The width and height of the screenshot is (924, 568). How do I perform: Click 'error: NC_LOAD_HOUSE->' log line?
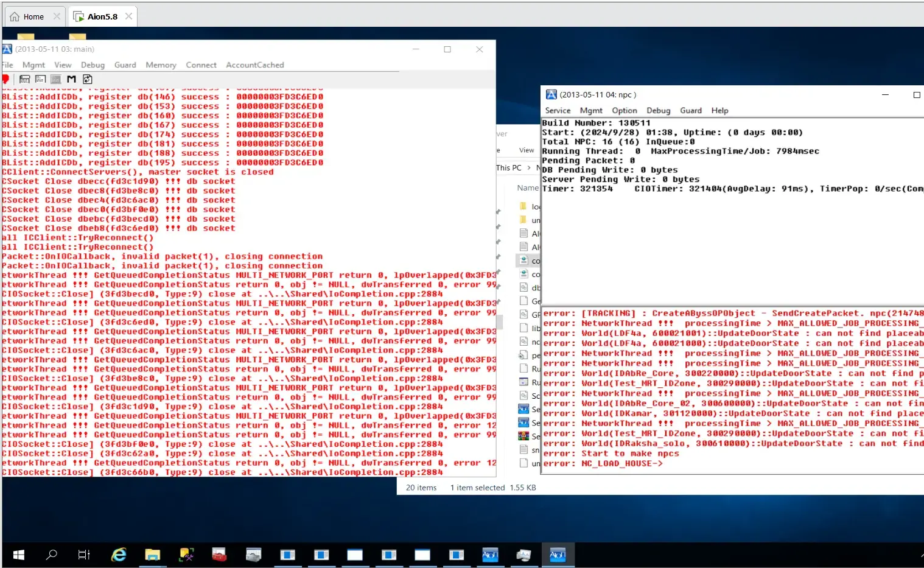point(603,463)
